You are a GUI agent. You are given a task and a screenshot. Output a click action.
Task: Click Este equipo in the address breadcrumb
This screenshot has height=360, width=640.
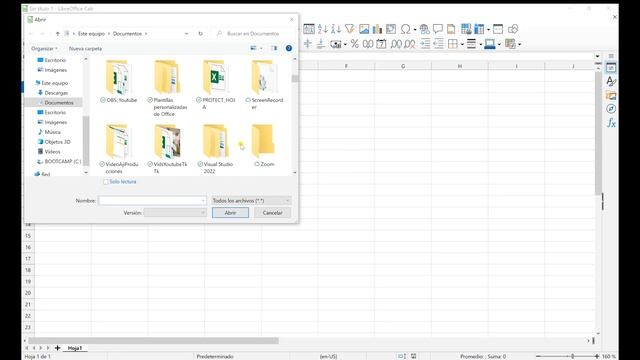(91, 33)
